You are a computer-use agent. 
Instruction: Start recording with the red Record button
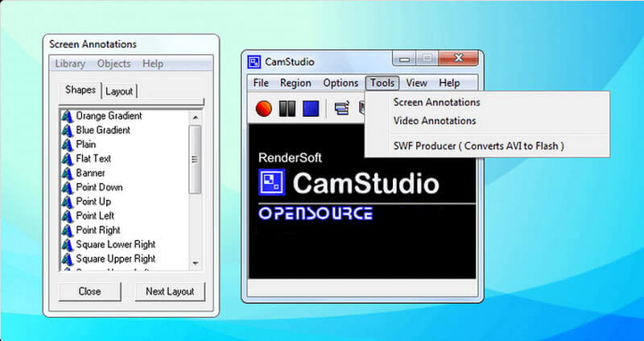[x=264, y=109]
